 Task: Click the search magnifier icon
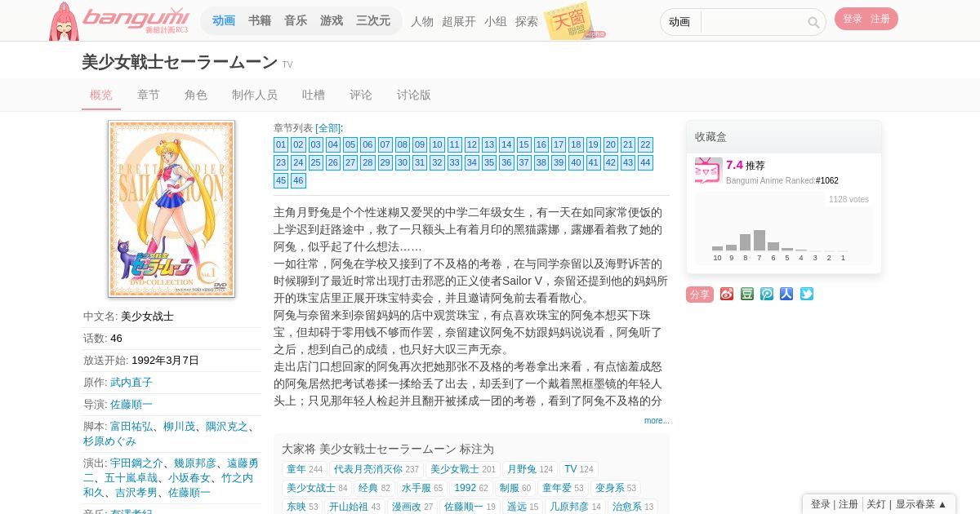[813, 23]
